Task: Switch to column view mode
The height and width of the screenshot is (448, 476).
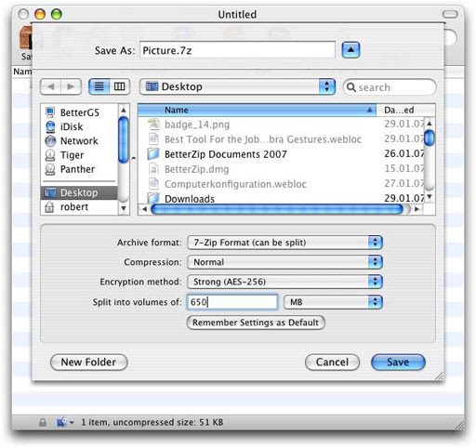Action: (119, 86)
